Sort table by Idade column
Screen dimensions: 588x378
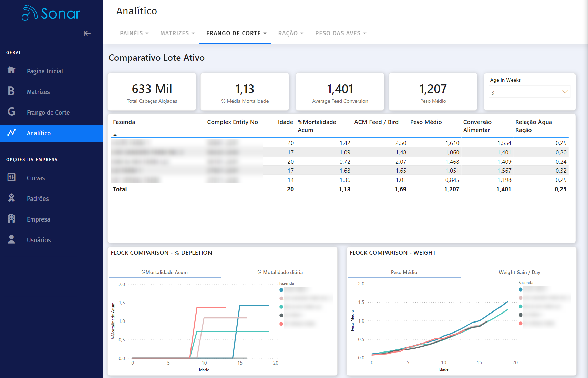pos(286,122)
